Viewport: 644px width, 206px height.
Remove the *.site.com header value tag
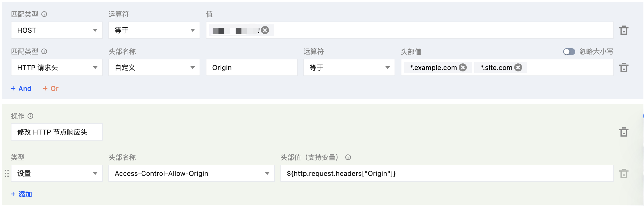(518, 67)
